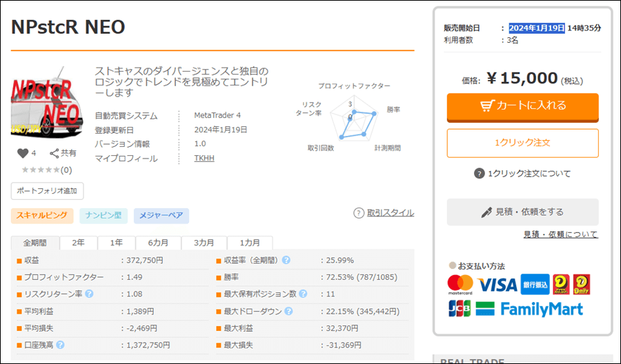Click the heart favorite icon
Screen dimensions: 621x364
pos(23,153)
